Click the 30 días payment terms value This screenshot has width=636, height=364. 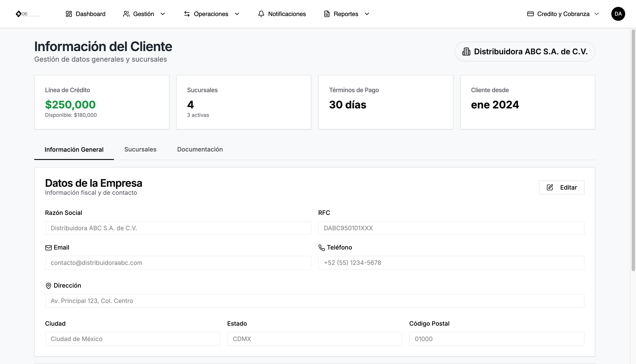[347, 105]
